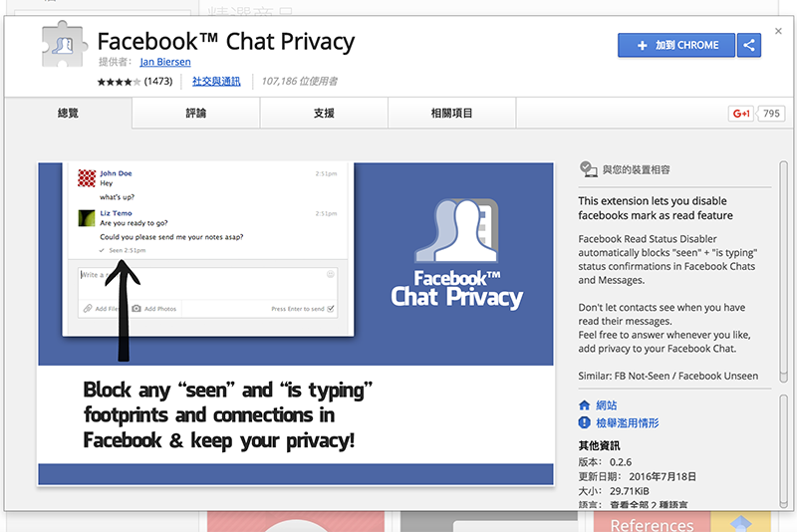
Task: Open the 支援 tab
Action: point(324,113)
